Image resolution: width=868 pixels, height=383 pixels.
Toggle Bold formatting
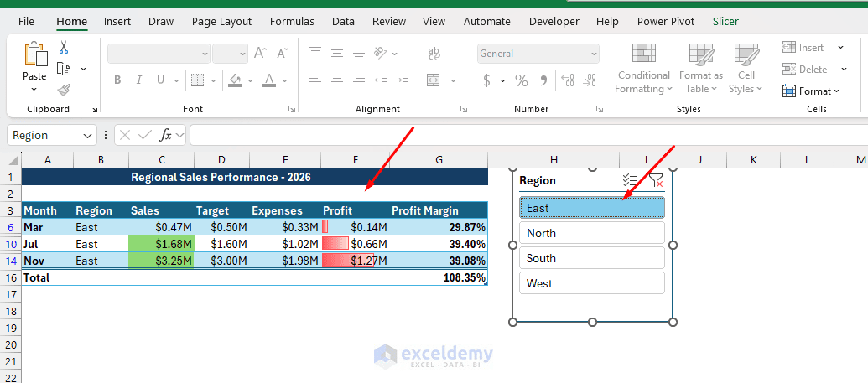point(117,80)
